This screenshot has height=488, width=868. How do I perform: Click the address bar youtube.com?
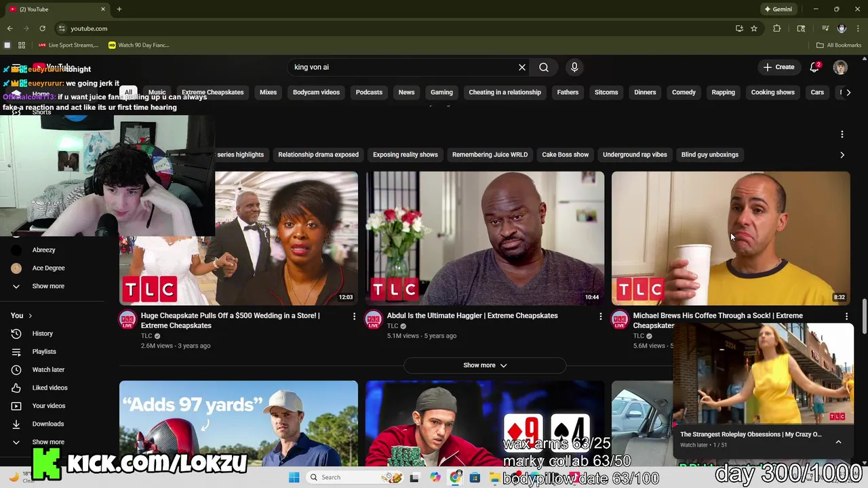(89, 28)
